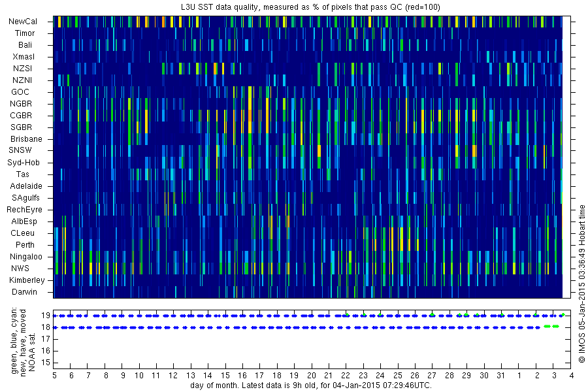588x392 pixels.
Task: Select the AlbEsp row label
Action: pyautogui.click(x=24, y=221)
